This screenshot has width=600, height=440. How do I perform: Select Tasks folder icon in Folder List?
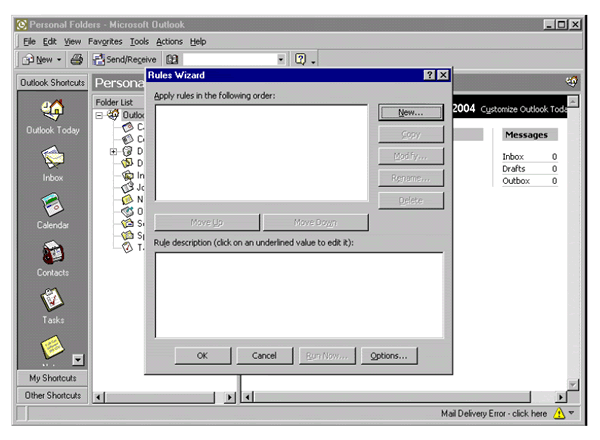coord(127,248)
